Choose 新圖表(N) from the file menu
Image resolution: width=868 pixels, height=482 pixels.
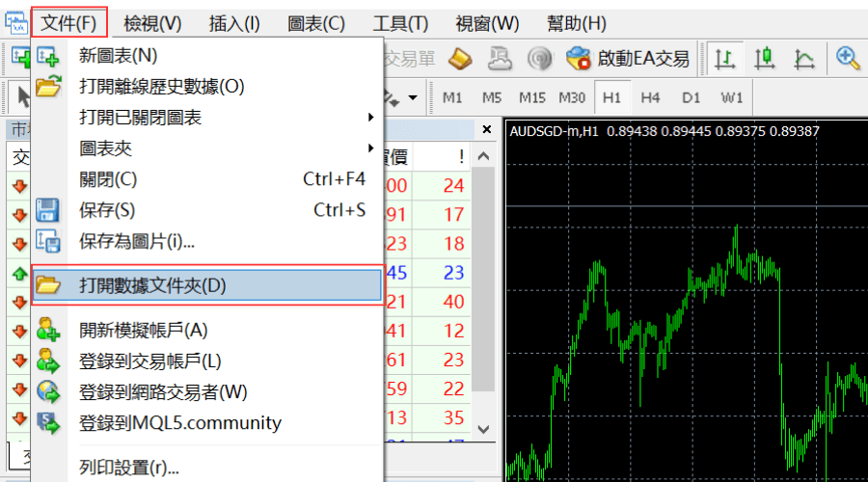coord(207,55)
